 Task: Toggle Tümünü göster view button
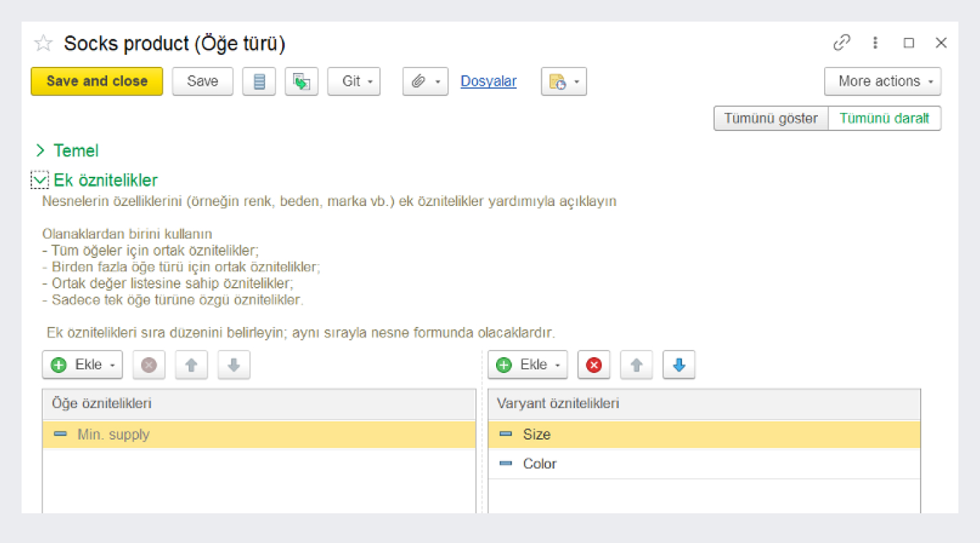pos(771,118)
